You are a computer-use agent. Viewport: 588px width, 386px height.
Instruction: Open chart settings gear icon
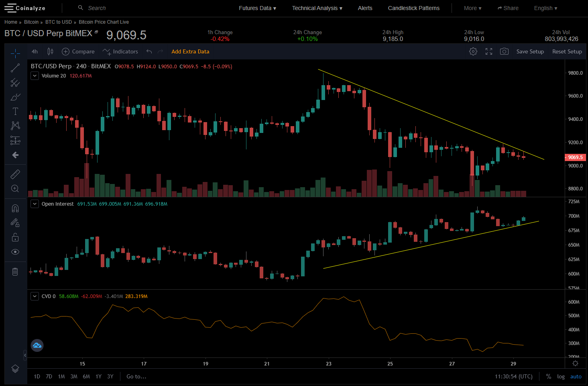click(473, 51)
